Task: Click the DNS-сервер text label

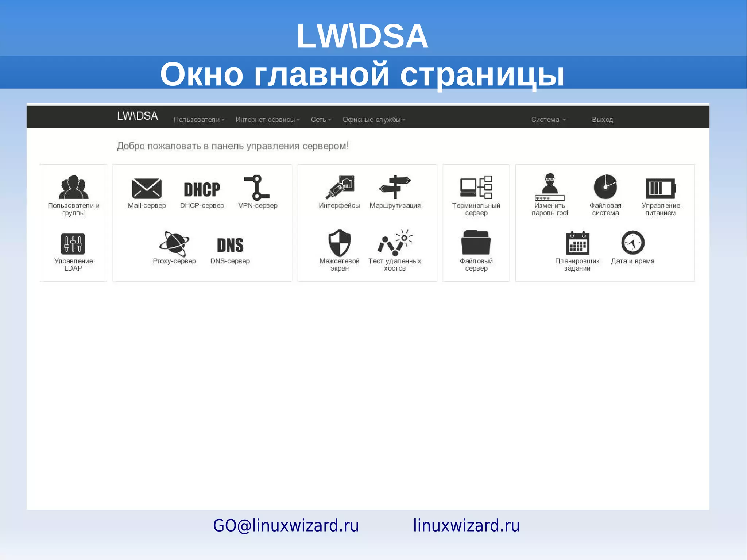Action: (230, 261)
